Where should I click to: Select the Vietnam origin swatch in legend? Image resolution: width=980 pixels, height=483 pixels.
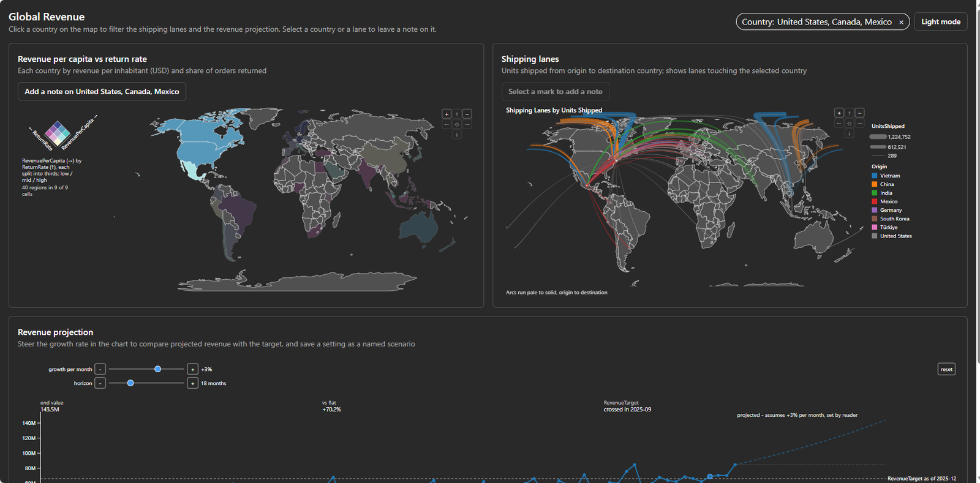click(x=874, y=176)
